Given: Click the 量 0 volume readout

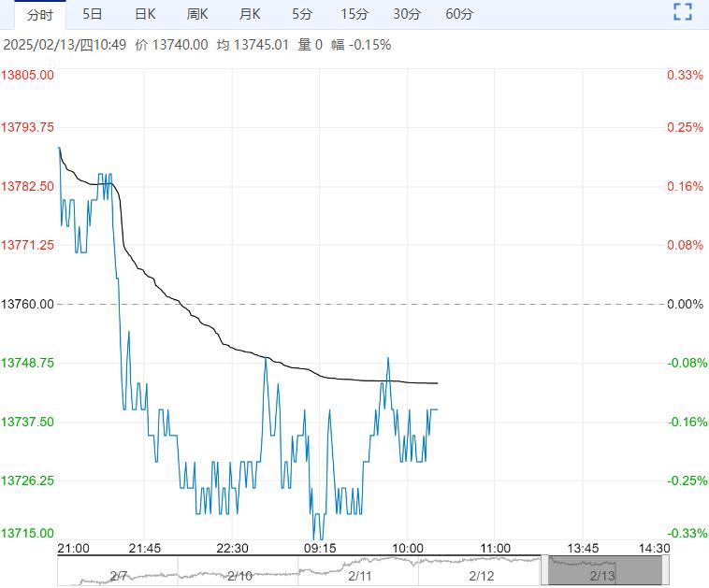Looking at the screenshot, I should 310,45.
